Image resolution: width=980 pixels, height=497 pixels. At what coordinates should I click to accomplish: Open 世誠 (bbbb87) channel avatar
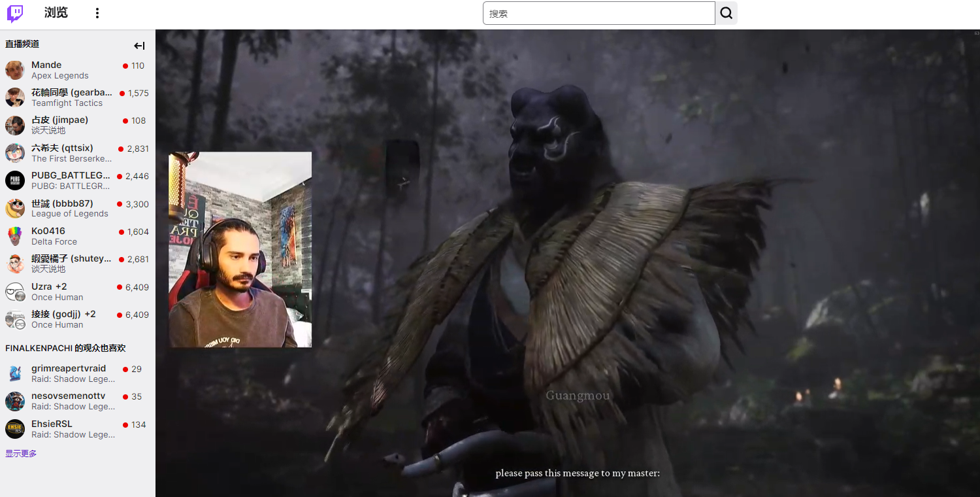tap(15, 209)
